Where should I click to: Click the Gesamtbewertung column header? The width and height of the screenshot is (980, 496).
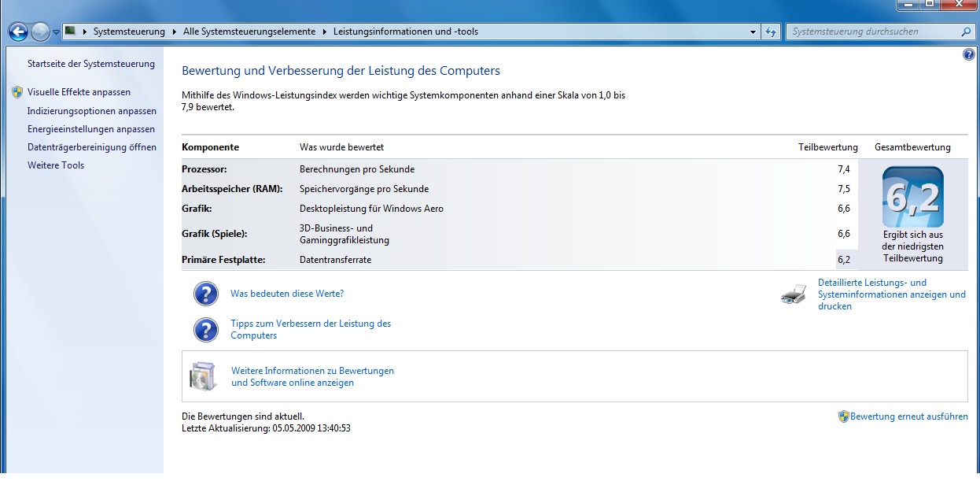912,147
